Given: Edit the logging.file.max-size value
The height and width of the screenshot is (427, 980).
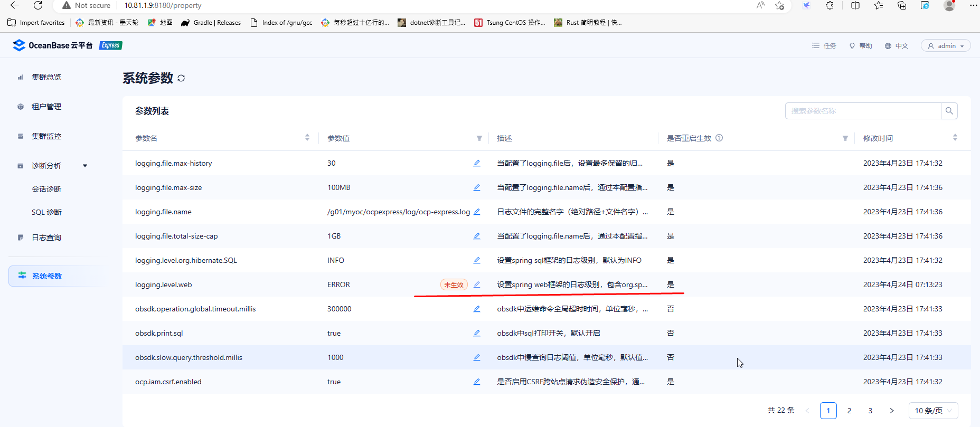Looking at the screenshot, I should 477,187.
